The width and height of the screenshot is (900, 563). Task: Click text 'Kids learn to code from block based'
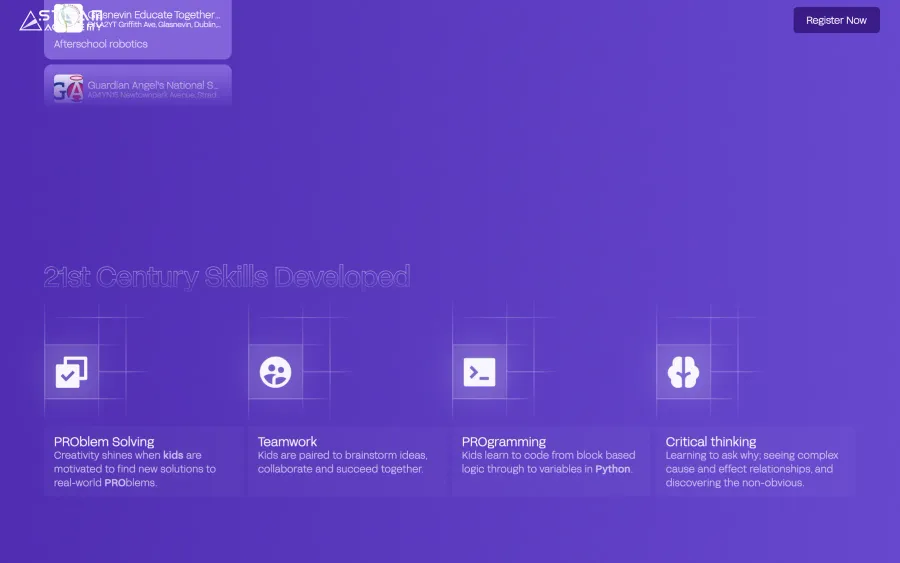[x=548, y=455]
